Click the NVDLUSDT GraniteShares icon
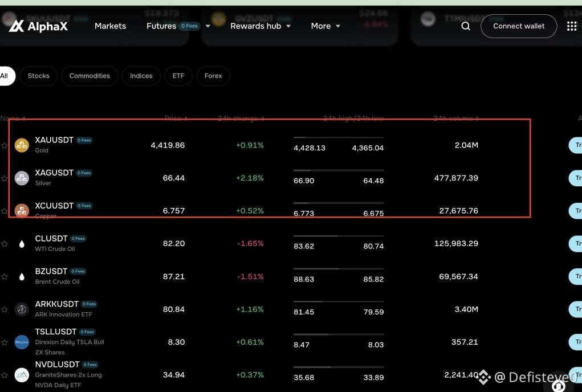The image size is (582, 392). [22, 375]
